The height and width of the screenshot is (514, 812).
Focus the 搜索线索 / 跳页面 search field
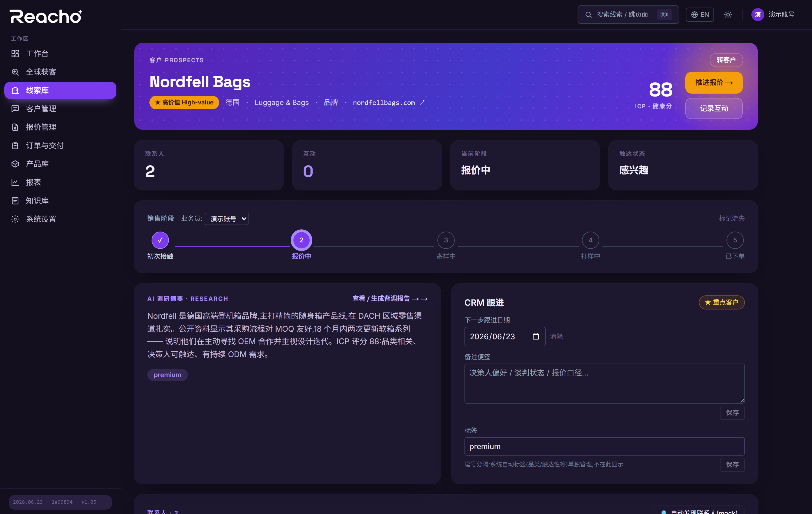628,15
